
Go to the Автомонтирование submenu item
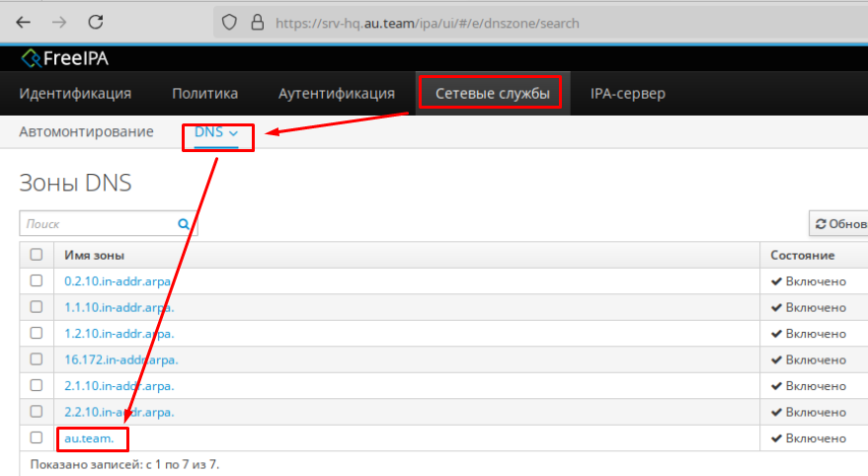86,132
